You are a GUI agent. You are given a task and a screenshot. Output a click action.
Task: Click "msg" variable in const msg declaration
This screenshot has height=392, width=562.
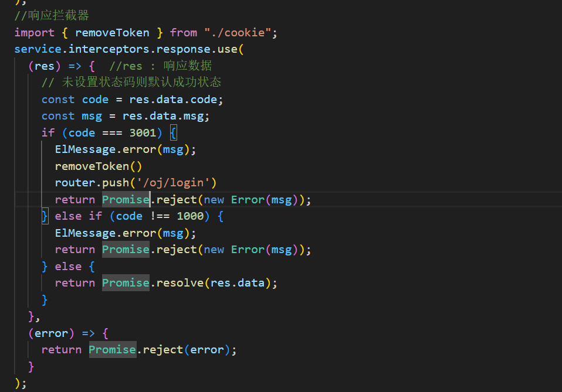[92, 116]
